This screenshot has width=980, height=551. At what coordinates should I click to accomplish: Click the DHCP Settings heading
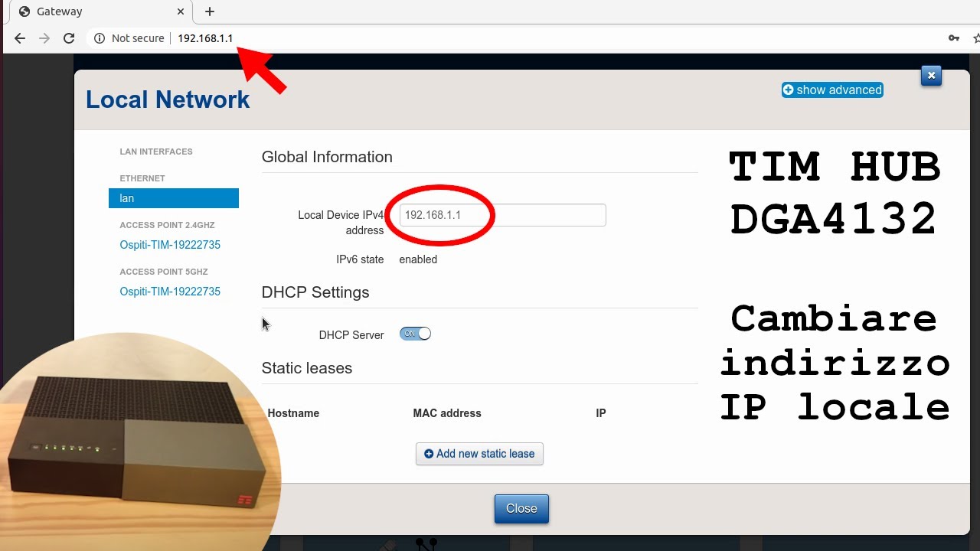coord(315,292)
